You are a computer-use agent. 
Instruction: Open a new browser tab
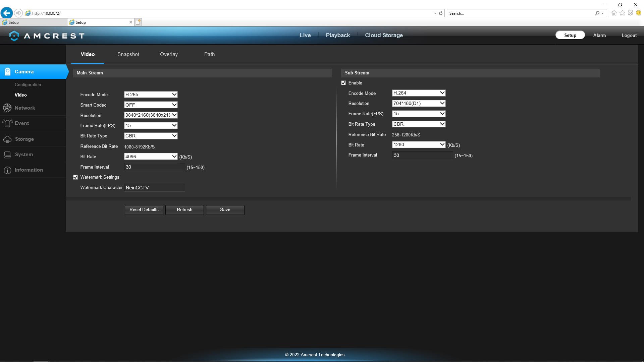(x=138, y=22)
